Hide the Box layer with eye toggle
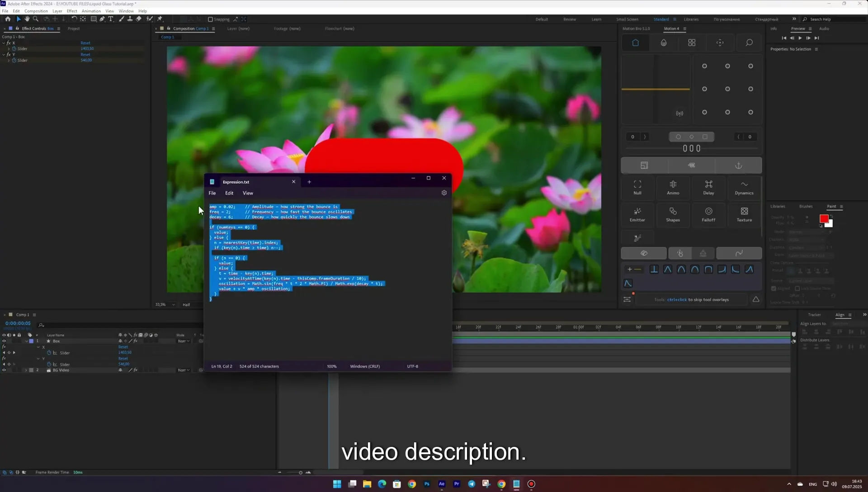 click(x=4, y=341)
